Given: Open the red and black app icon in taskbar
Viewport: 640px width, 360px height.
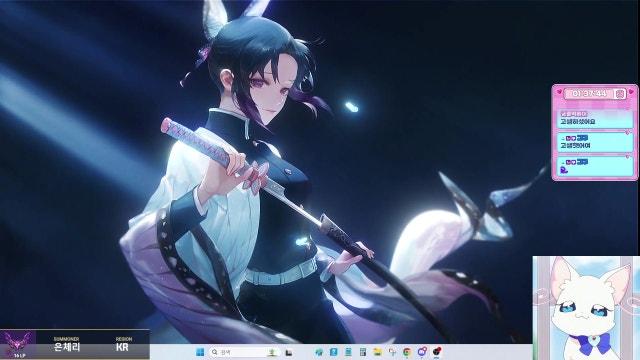Looking at the screenshot, I should [437, 352].
